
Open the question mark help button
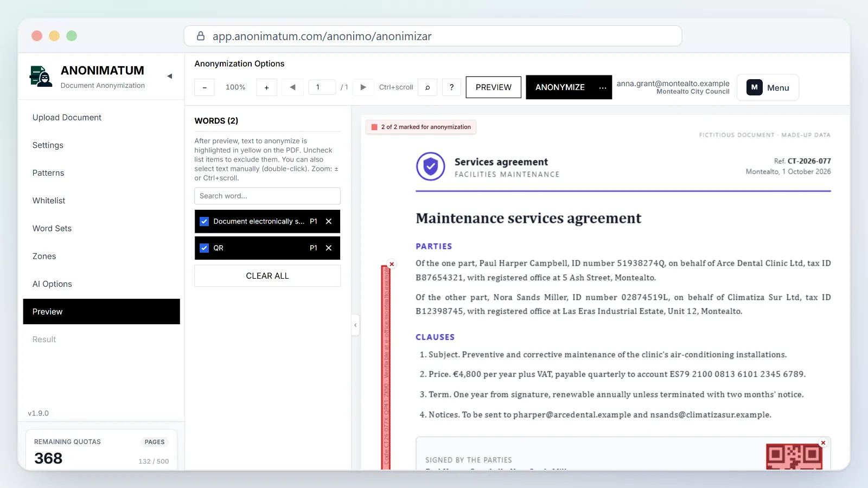[451, 87]
